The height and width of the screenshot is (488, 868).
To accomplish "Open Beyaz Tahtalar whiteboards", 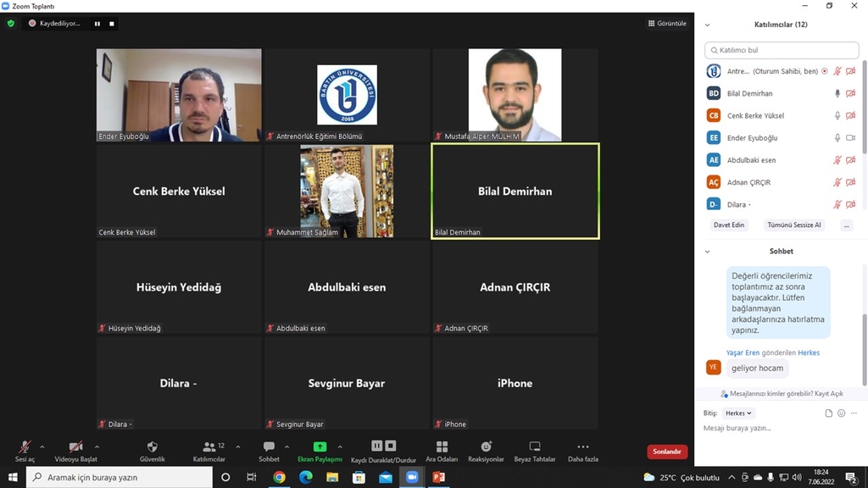I will 535,446.
